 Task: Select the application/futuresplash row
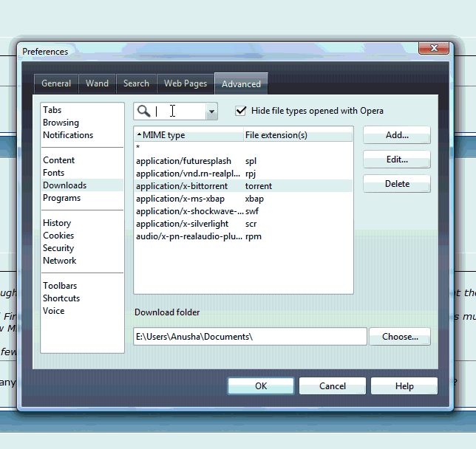tap(243, 161)
